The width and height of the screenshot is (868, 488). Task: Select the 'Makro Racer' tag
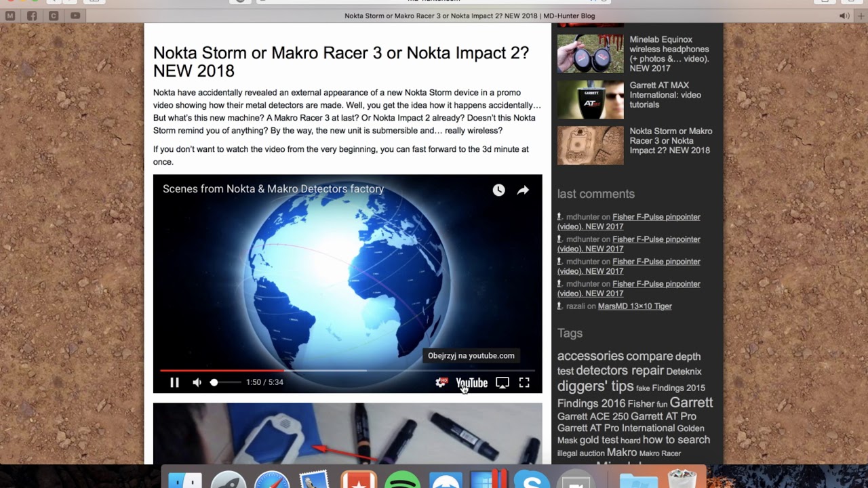coord(660,453)
